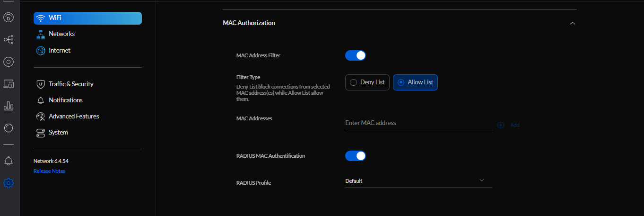Click the Networks icon in the sidebar
Viewport: 644px width, 216px height.
[x=41, y=34]
